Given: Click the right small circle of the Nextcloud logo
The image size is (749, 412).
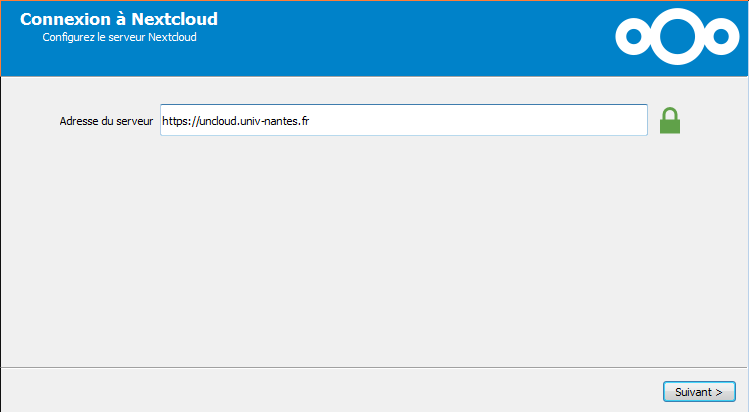Looking at the screenshot, I should (x=720, y=38).
